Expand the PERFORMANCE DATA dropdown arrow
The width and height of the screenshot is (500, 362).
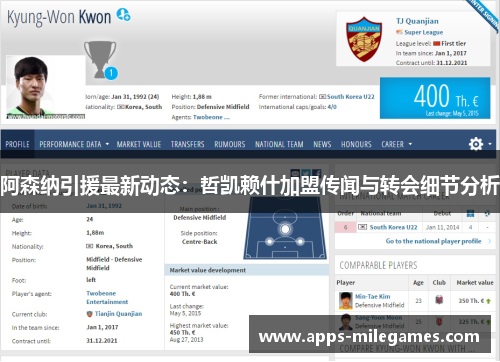[107, 144]
